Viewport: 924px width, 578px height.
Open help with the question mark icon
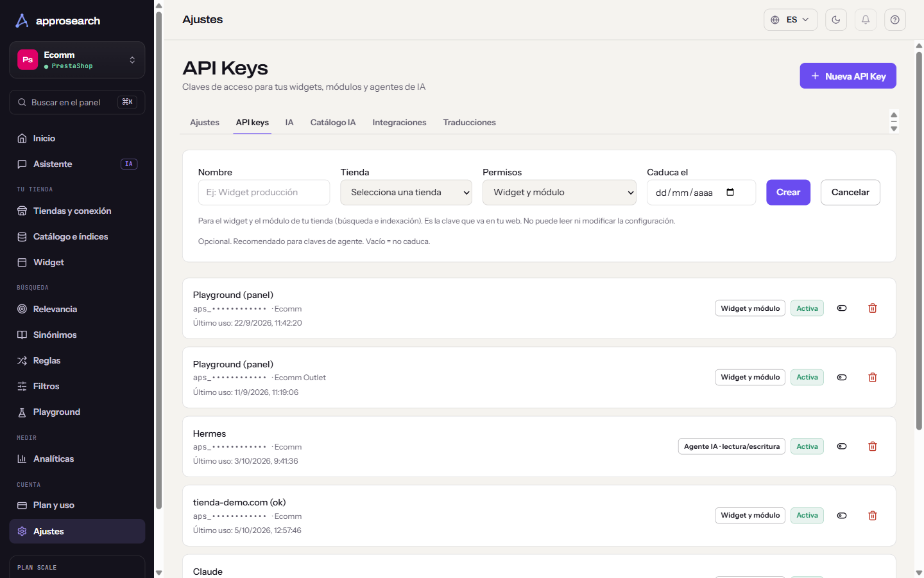[x=895, y=20]
